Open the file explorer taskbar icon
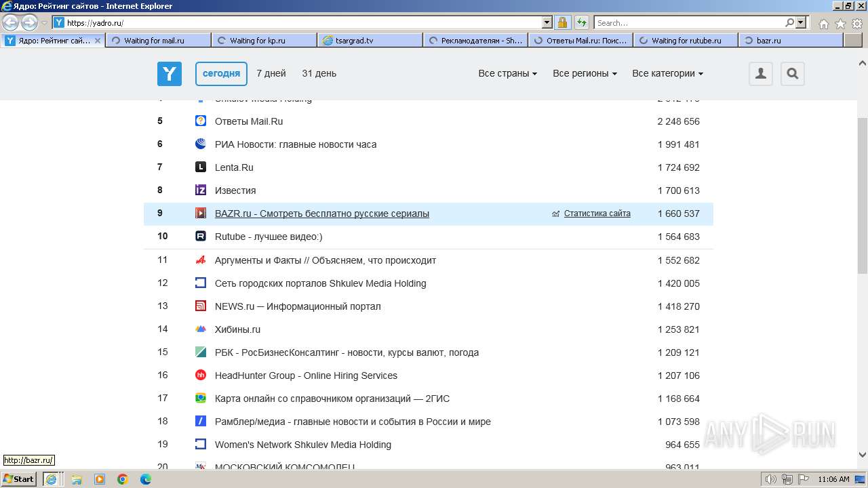The image size is (868, 488). pos(77,479)
